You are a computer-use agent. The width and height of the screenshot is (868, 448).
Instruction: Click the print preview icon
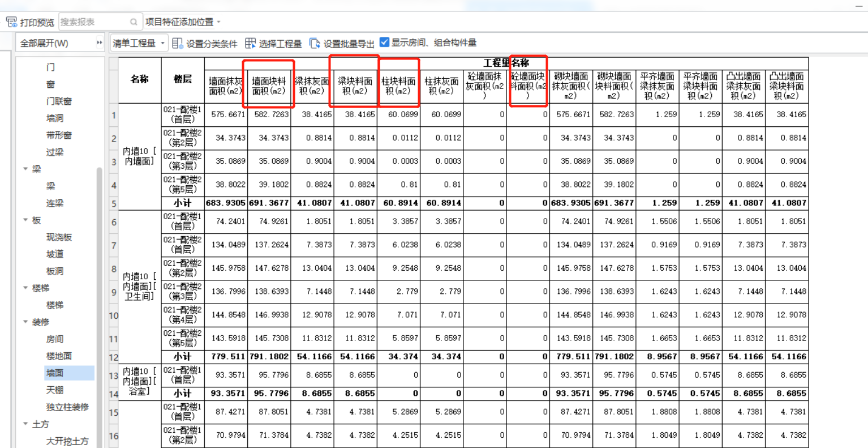pos(11,22)
